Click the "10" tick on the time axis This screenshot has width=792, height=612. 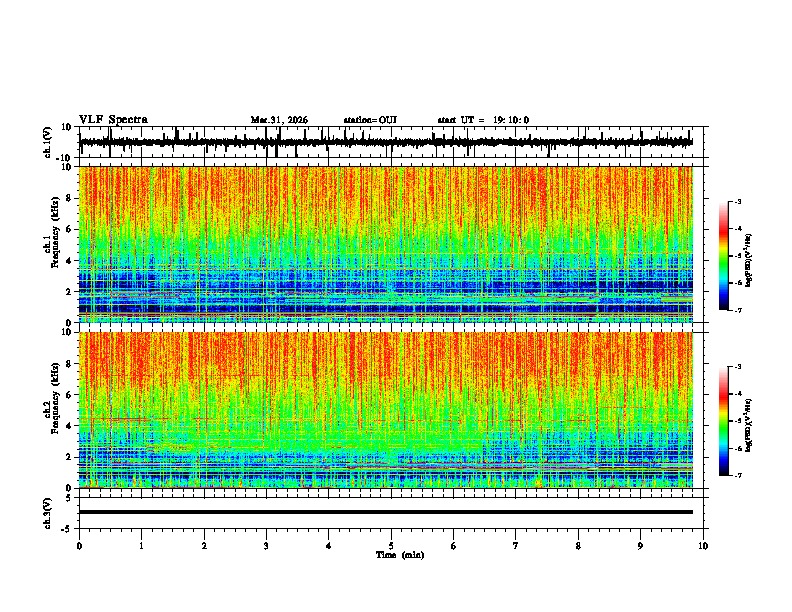pyautogui.click(x=703, y=546)
